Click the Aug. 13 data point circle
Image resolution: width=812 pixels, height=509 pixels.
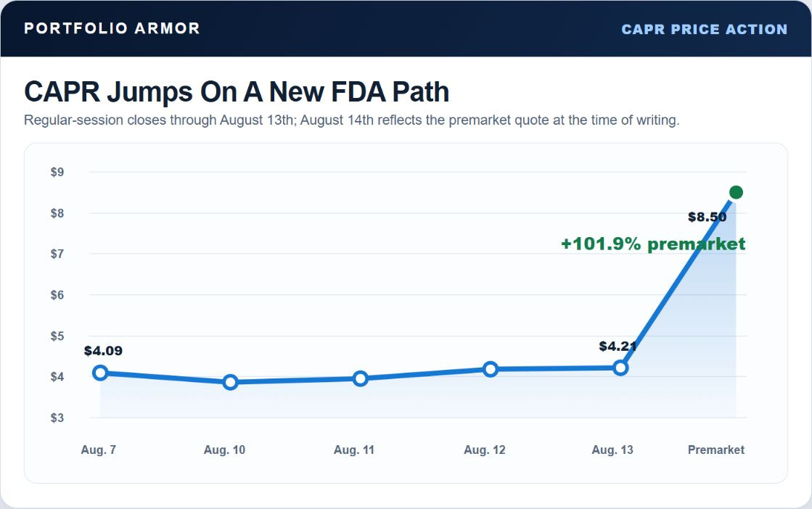point(620,368)
